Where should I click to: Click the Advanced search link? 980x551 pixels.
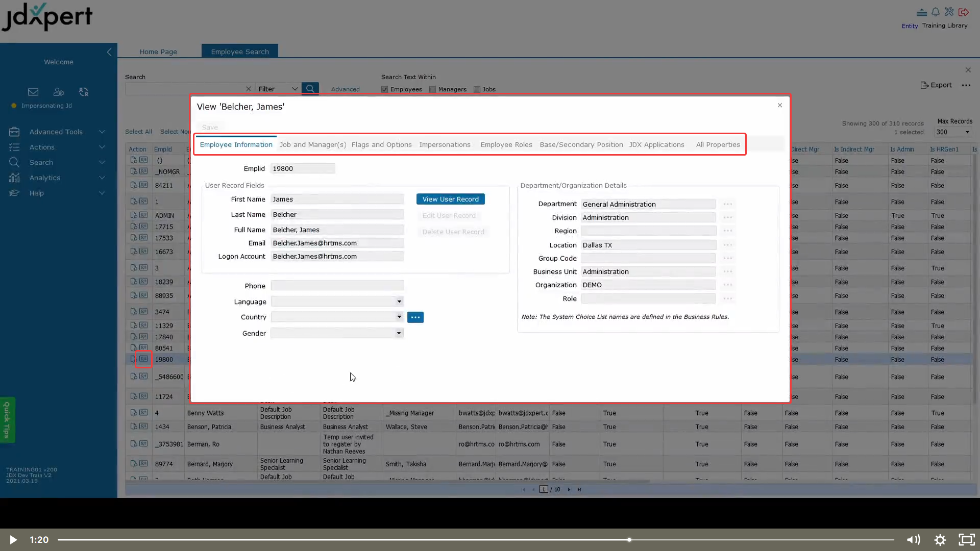coord(346,89)
